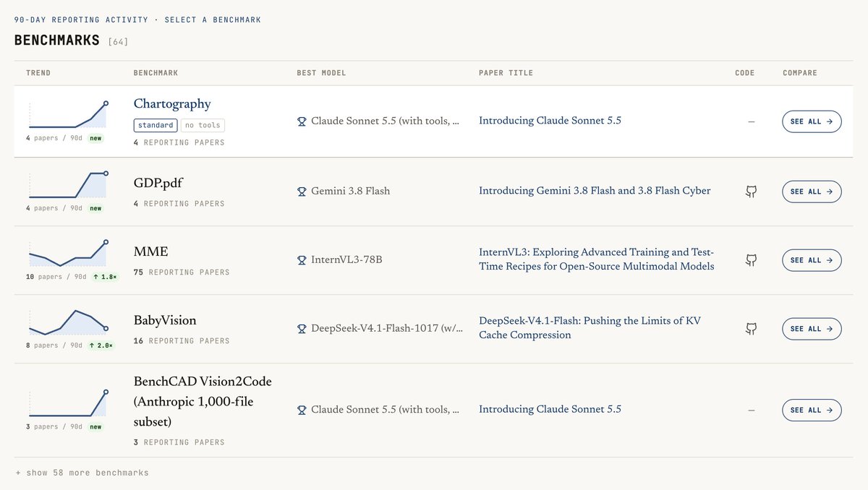This screenshot has width=868, height=490.
Task: Open the BabyVision benchmark
Action: coord(165,320)
